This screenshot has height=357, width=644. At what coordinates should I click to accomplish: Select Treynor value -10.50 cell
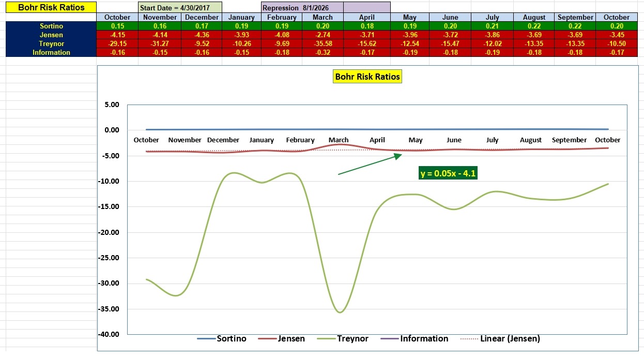click(617, 43)
